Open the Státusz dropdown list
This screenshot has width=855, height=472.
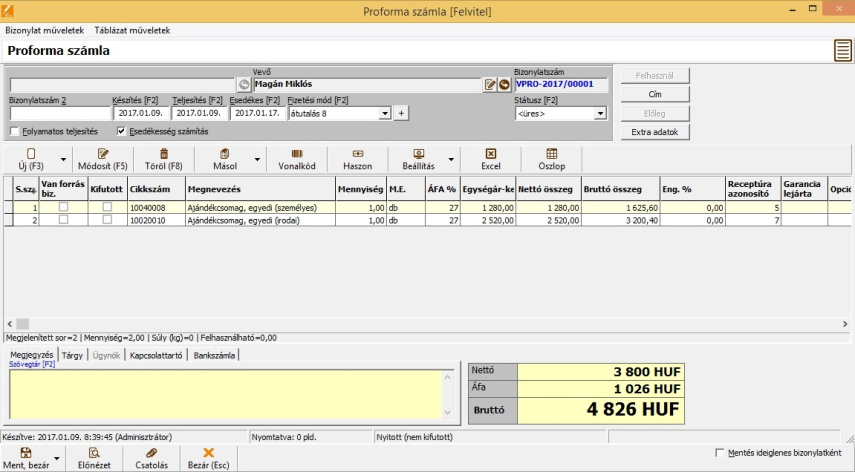(600, 114)
